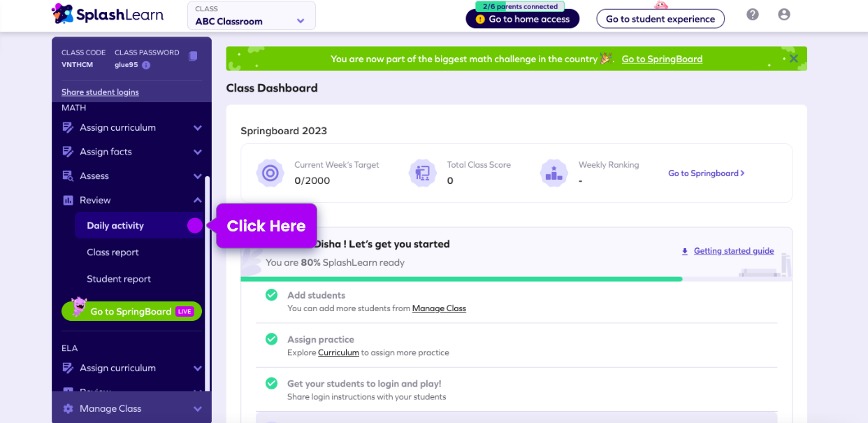Collapse the Review section chevron

pos(198,201)
